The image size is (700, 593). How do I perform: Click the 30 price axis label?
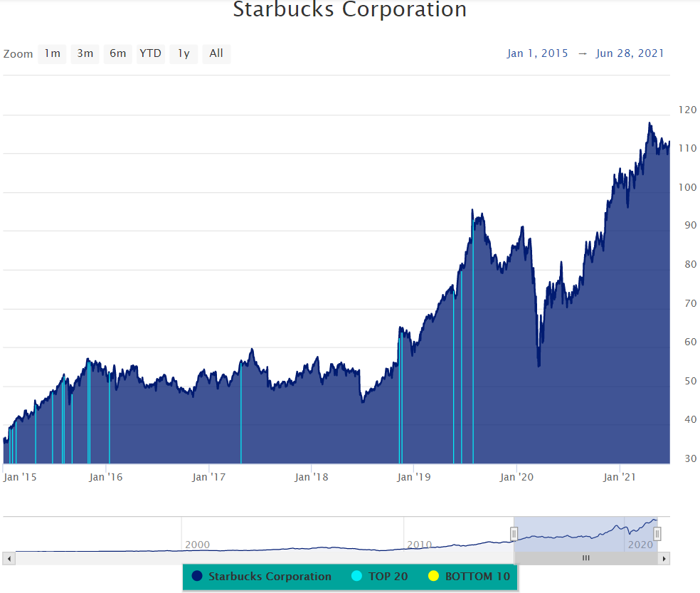click(x=691, y=458)
